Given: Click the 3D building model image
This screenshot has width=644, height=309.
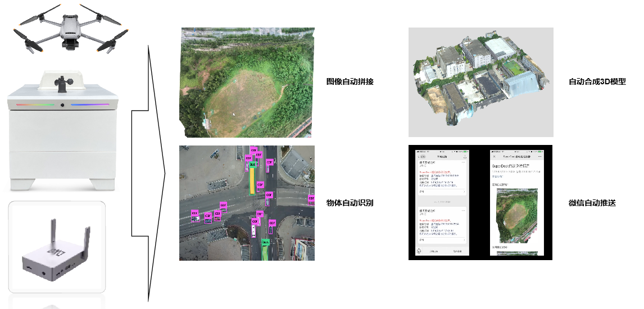Looking at the screenshot, I should point(480,82).
